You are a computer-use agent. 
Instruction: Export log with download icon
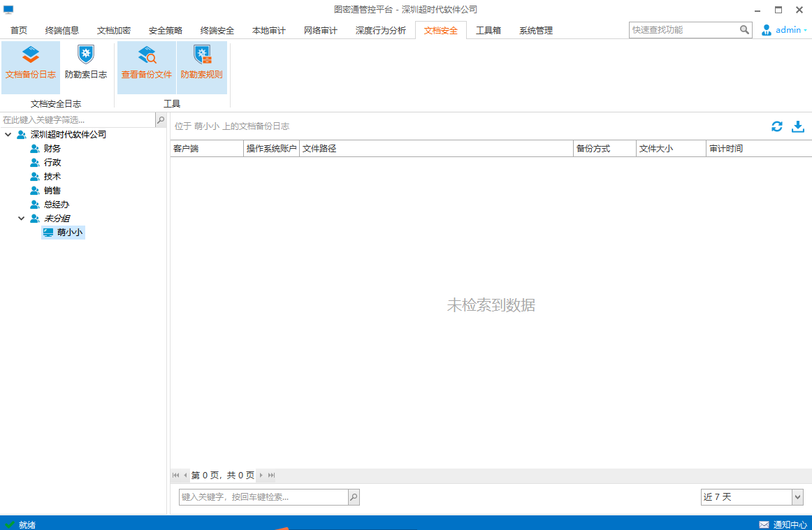798,126
